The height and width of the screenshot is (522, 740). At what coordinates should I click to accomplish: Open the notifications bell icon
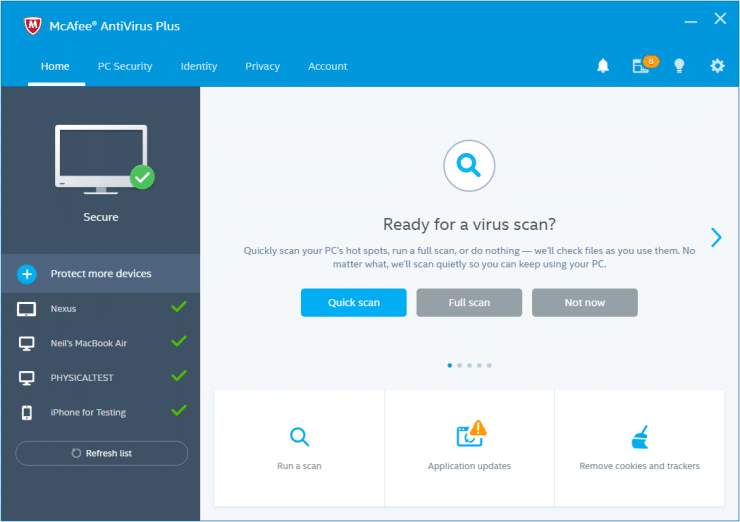click(x=603, y=66)
